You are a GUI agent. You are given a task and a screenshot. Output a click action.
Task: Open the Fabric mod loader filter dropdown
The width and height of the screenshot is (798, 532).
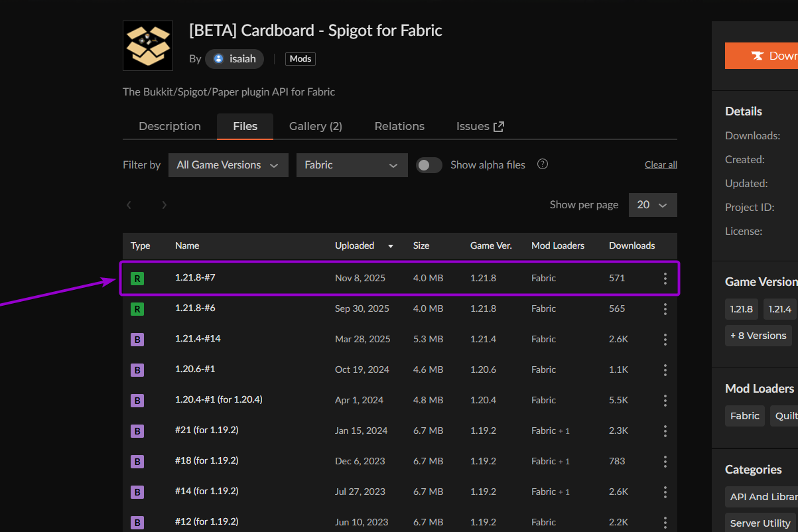pyautogui.click(x=352, y=165)
